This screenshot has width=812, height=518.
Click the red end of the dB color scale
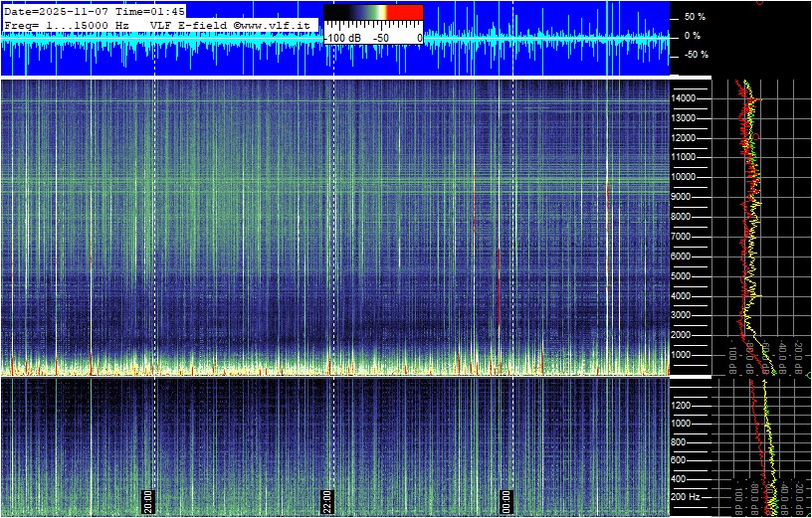coord(405,13)
